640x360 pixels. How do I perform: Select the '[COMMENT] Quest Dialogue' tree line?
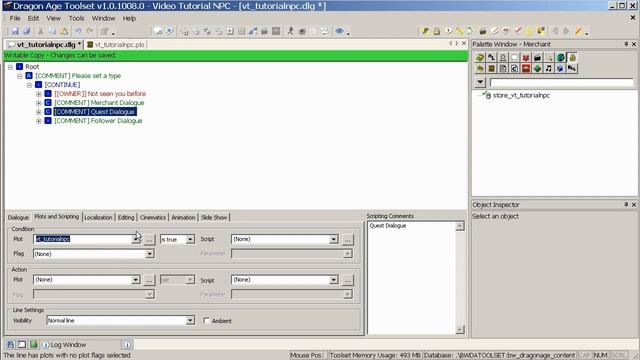[x=95, y=112]
